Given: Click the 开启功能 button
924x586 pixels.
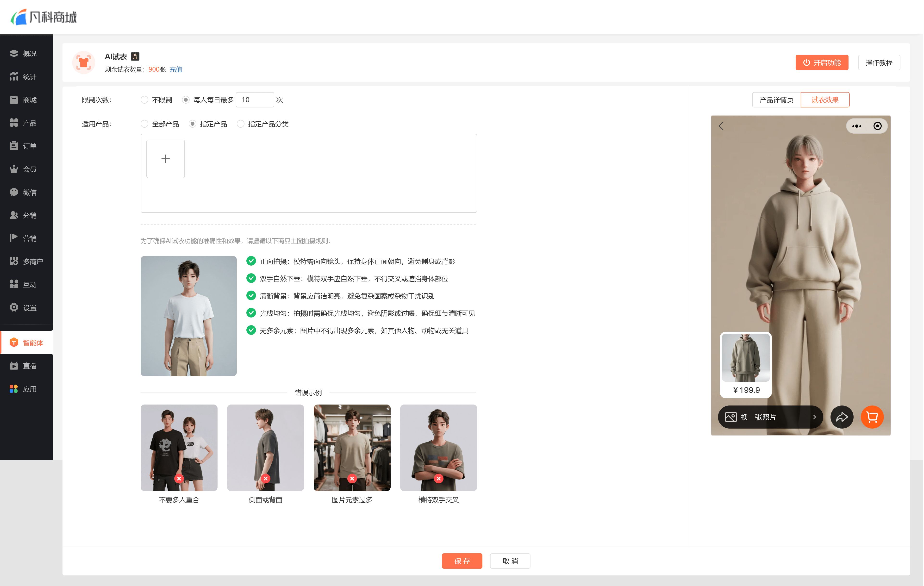Looking at the screenshot, I should (x=822, y=62).
